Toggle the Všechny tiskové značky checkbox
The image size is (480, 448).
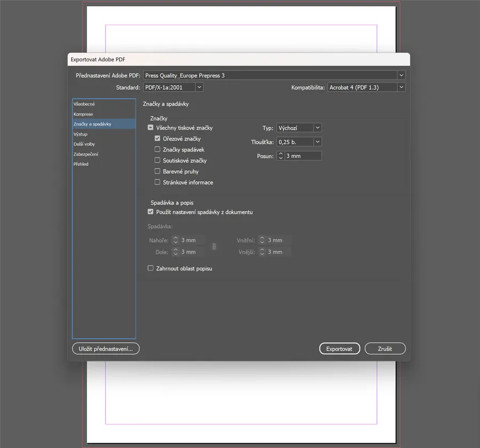click(x=150, y=127)
